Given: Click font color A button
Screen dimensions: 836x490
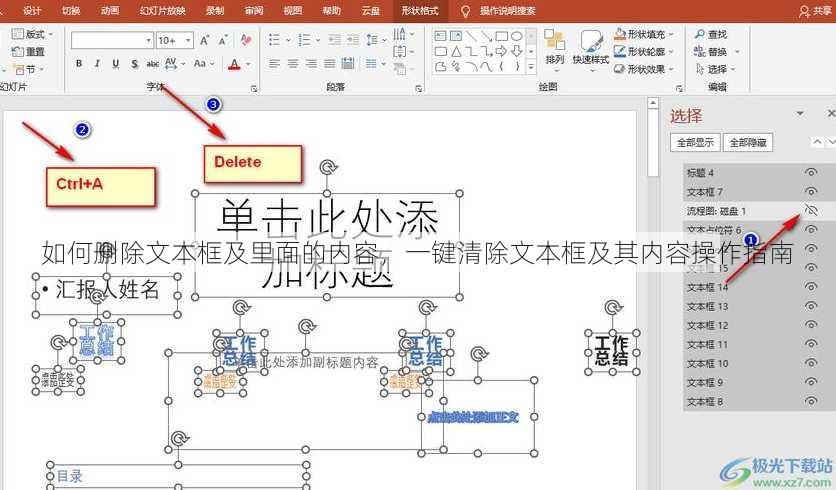Looking at the screenshot, I should click(x=234, y=64).
